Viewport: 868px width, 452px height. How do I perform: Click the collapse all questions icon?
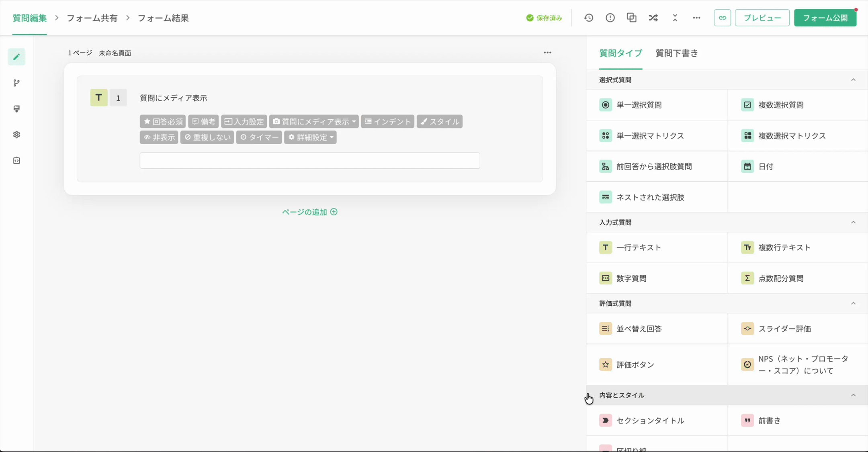(675, 18)
